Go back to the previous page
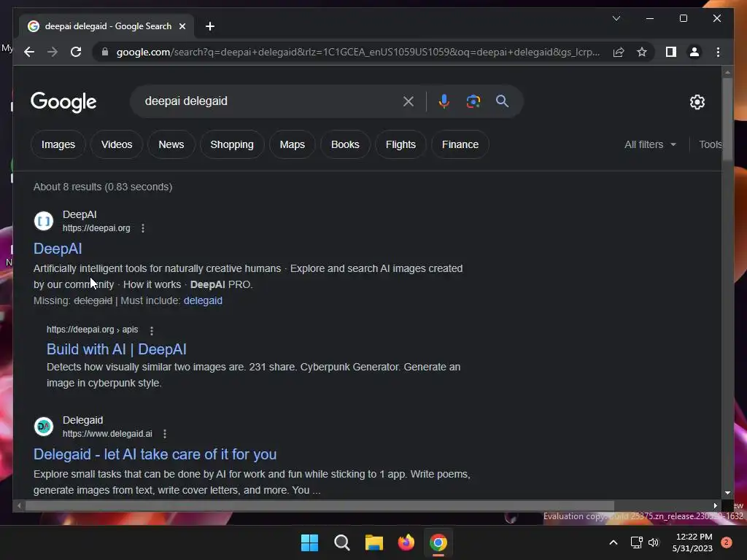Image resolution: width=747 pixels, height=560 pixels. click(x=29, y=52)
